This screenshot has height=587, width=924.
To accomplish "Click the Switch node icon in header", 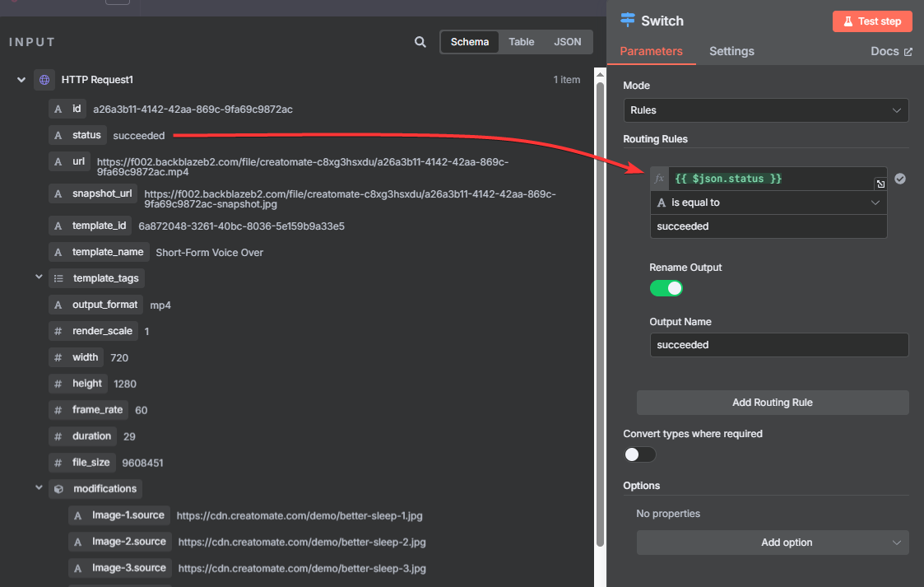I will click(x=628, y=21).
